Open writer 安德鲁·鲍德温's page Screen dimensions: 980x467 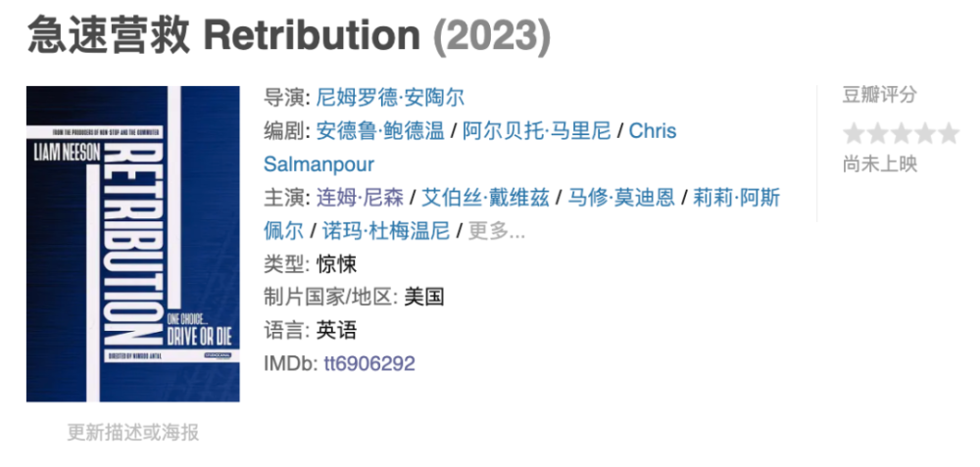coord(380,131)
